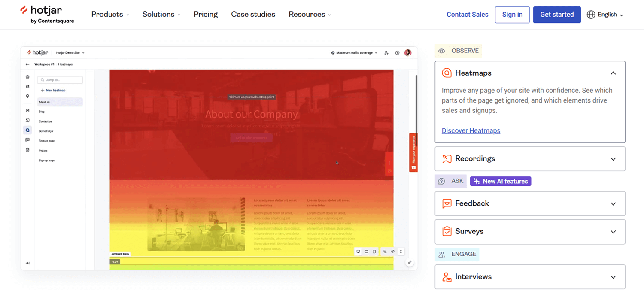
Task: Select the About us heatmap
Action: (x=60, y=102)
